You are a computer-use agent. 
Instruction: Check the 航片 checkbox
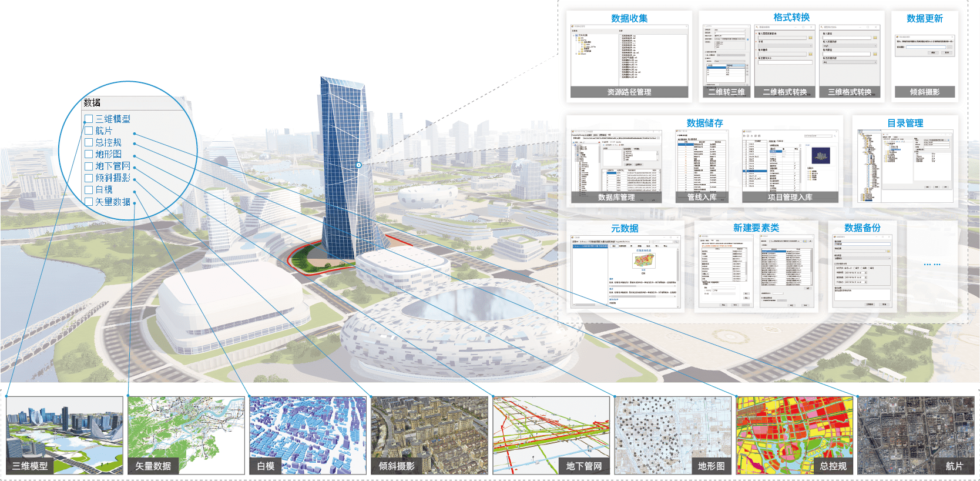point(89,131)
